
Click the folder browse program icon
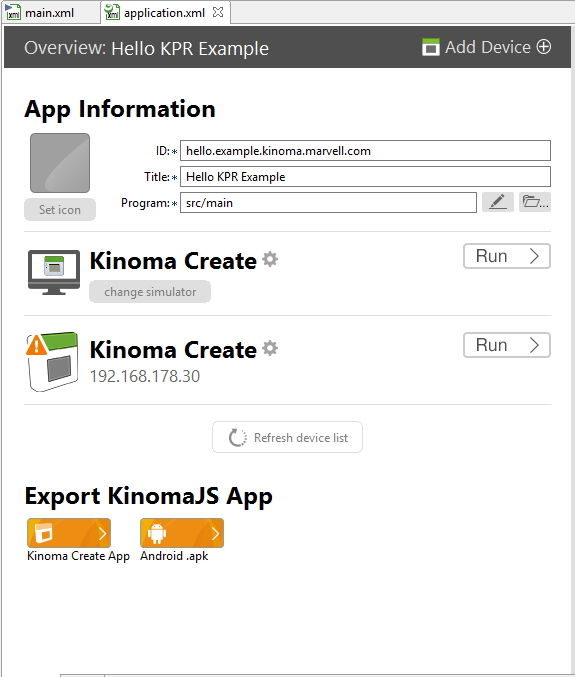[x=535, y=202]
